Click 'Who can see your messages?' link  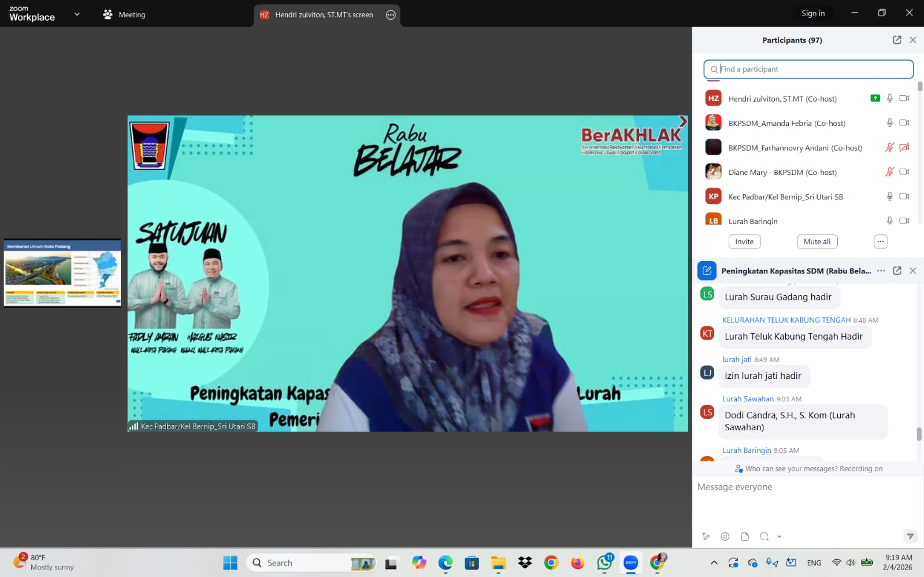(790, 469)
